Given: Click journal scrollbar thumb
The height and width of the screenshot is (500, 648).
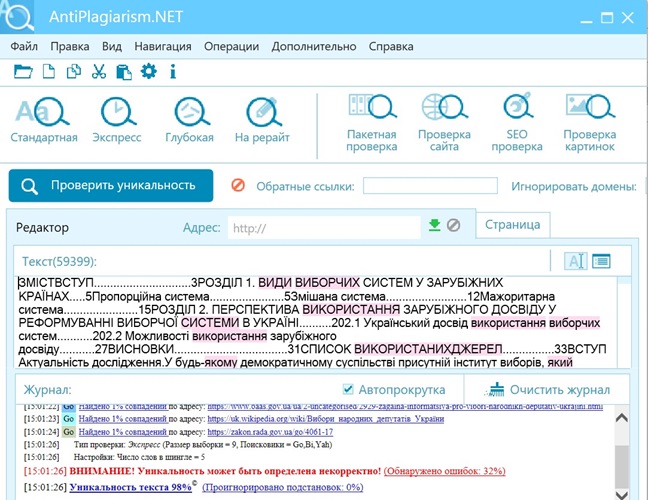Looking at the screenshot, I should click(622, 467).
